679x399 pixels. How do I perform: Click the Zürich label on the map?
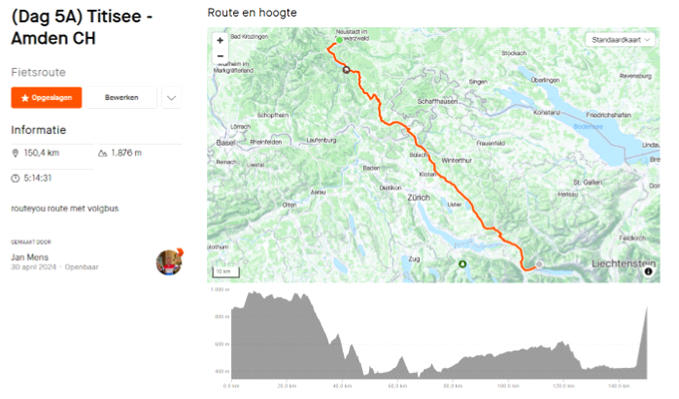pyautogui.click(x=419, y=198)
